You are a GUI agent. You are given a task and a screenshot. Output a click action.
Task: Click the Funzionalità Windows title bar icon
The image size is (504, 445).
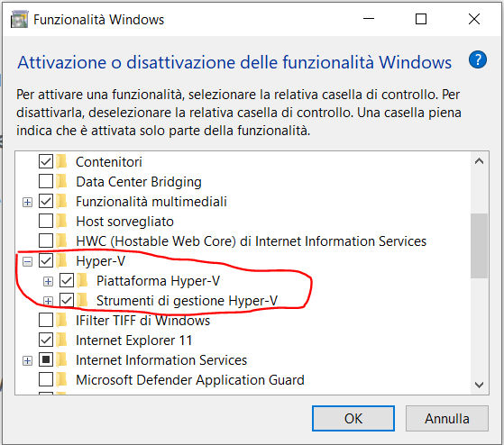(x=19, y=20)
